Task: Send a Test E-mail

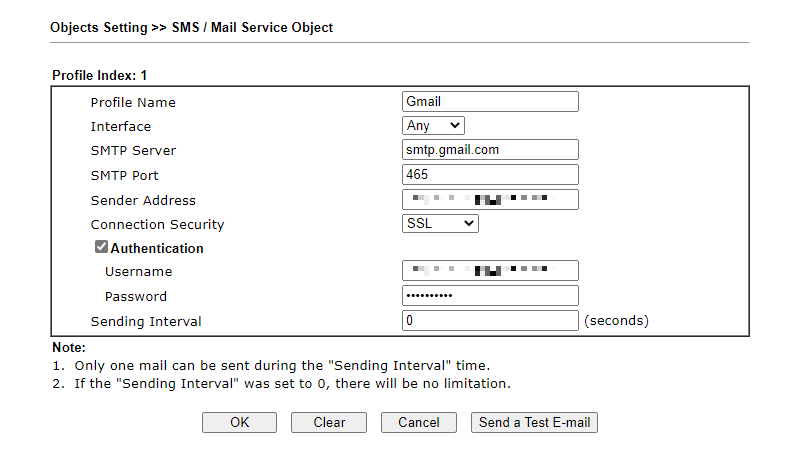Action: pyautogui.click(x=534, y=422)
